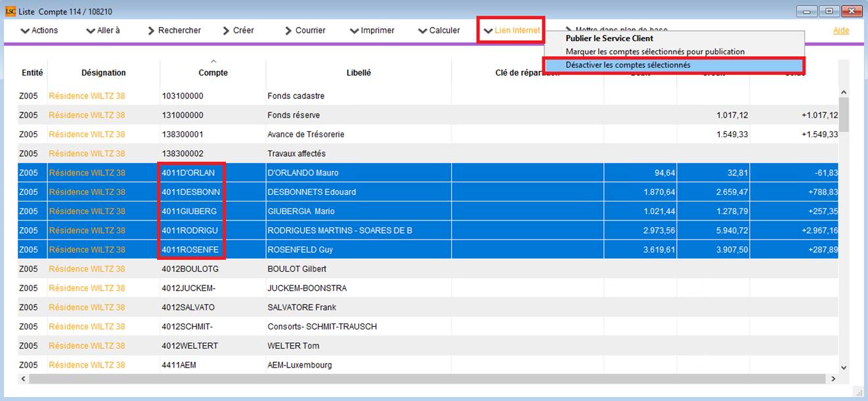868x401 pixels.
Task: Click GIUBERGIA Mario label
Action: coord(303,211)
